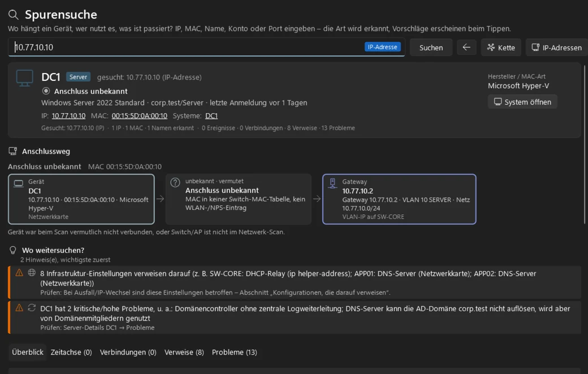
Task: Click the vertical scrollbar on the right
Action: (x=584, y=144)
